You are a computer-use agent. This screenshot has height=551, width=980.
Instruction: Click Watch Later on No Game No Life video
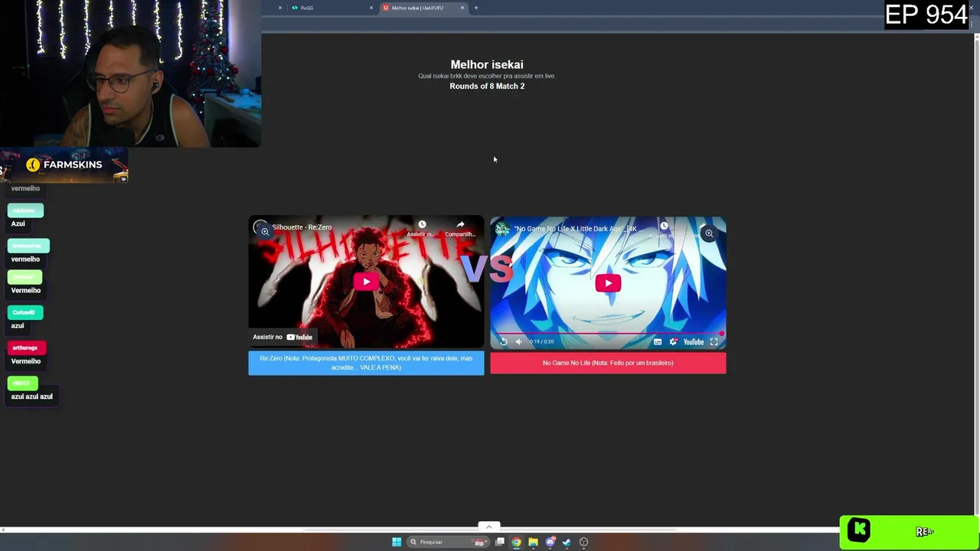(x=664, y=228)
